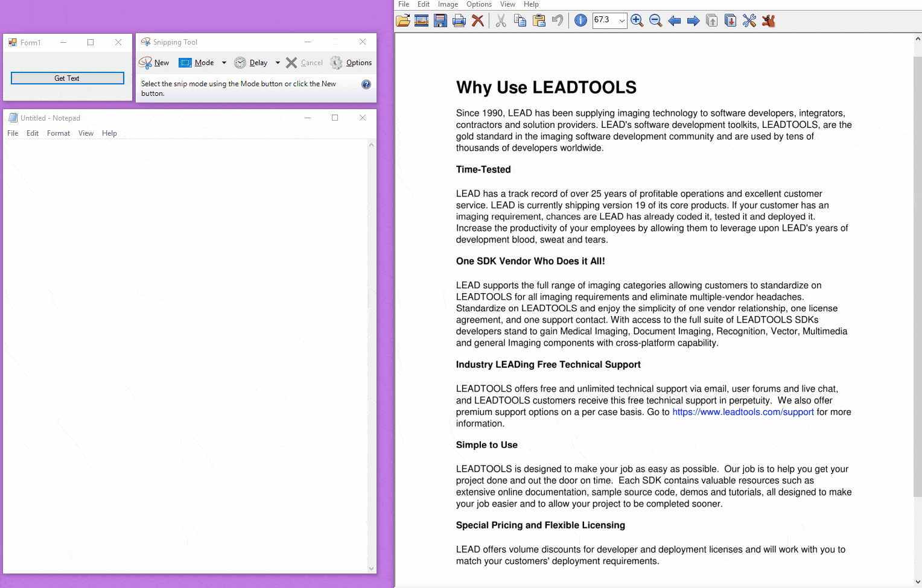Viewport: 922px width, 588px height.
Task: Click the Zoom In magnifier icon
Action: pyautogui.click(x=637, y=21)
